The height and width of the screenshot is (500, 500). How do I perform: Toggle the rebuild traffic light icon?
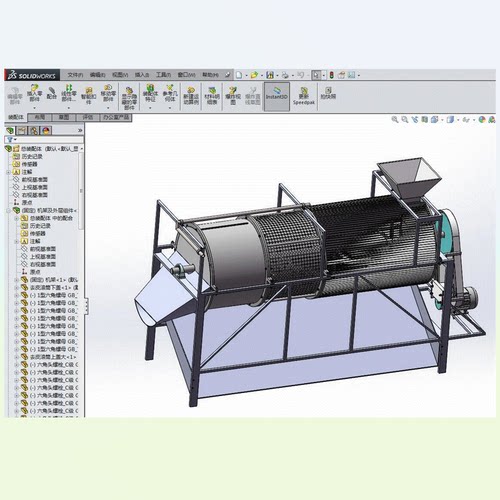click(x=331, y=75)
